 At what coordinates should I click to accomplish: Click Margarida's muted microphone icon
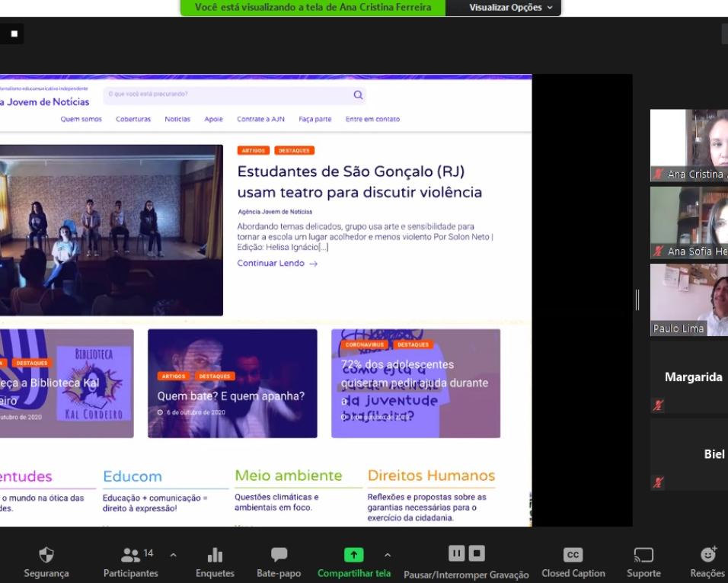658,405
